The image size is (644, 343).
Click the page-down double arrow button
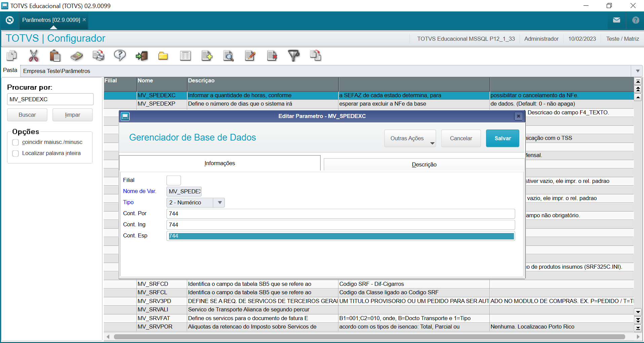point(638,320)
